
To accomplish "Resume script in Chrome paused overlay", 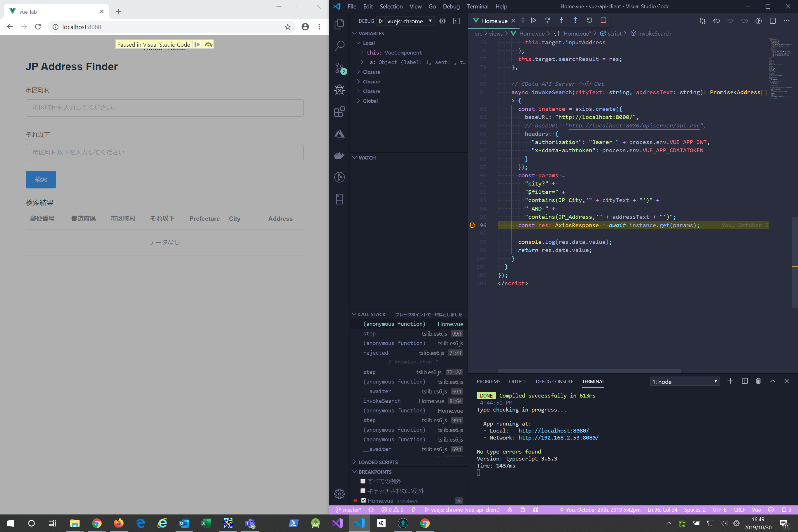I will (x=197, y=44).
